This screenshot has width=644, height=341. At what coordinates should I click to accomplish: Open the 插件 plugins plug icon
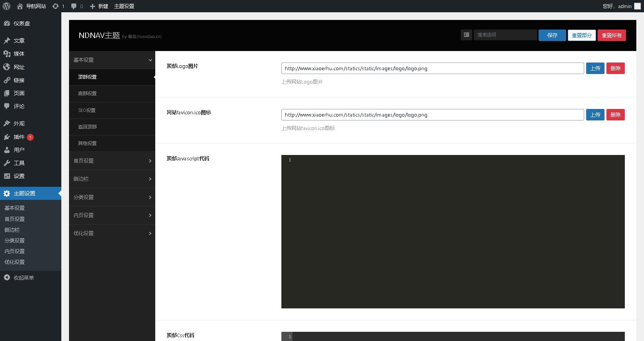click(7, 137)
